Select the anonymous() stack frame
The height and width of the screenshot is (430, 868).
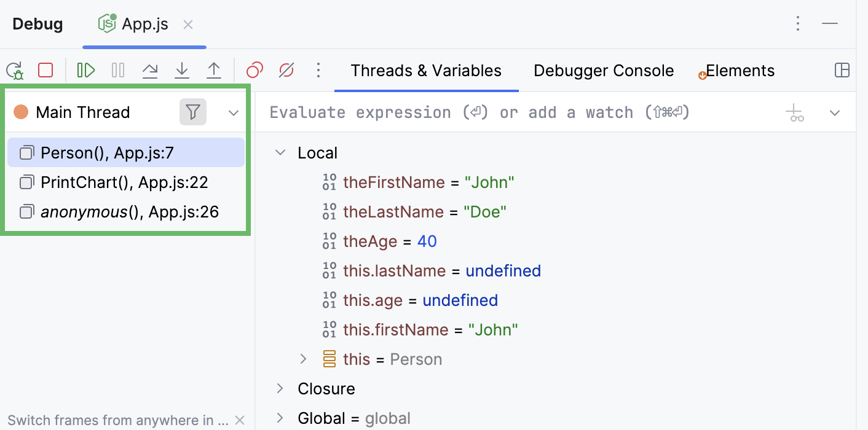click(129, 212)
